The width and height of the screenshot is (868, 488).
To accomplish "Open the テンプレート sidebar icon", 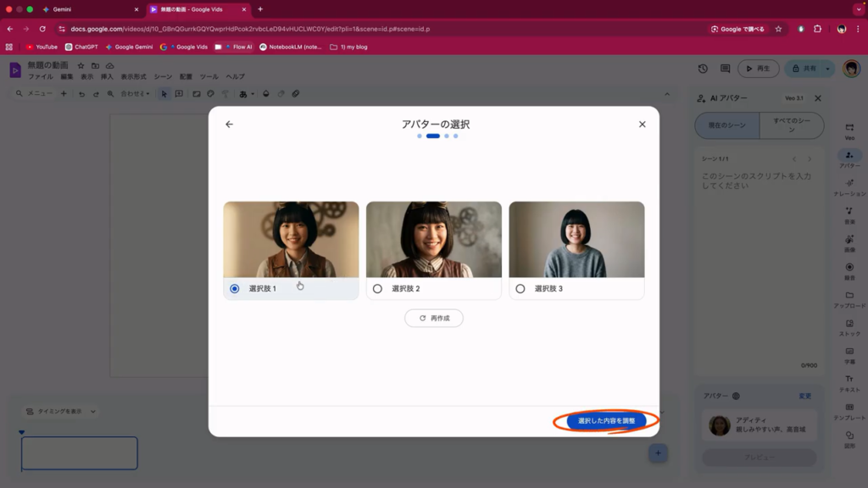I will click(849, 409).
